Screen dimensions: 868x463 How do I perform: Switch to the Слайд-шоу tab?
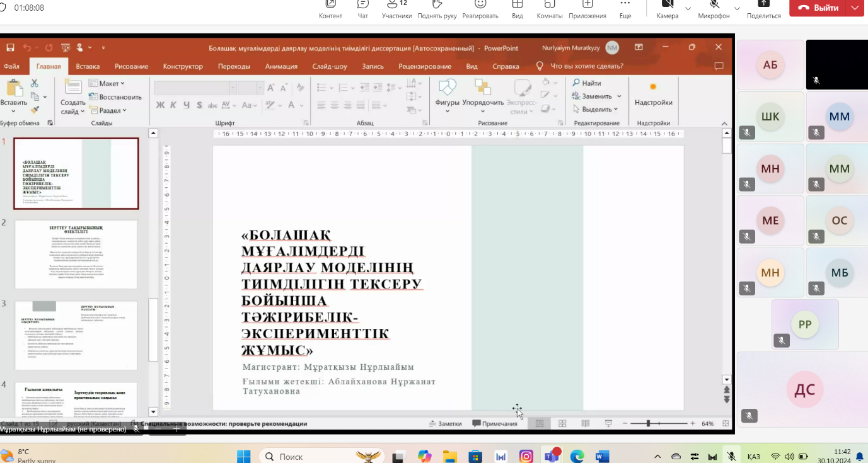tap(330, 66)
